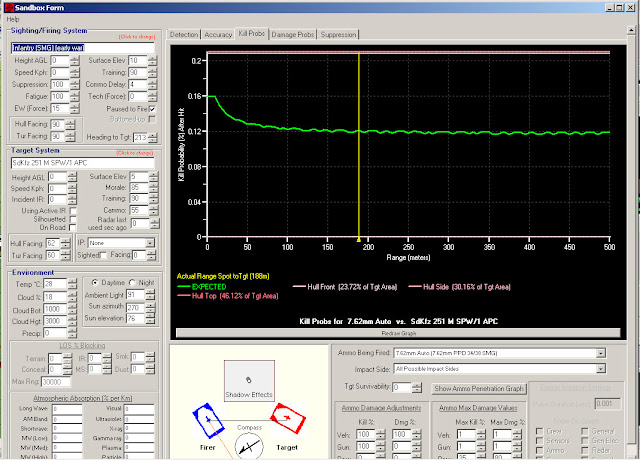Click the SdKfz 251 target system field
Image resolution: width=640 pixels, height=460 pixels.
click(x=83, y=162)
